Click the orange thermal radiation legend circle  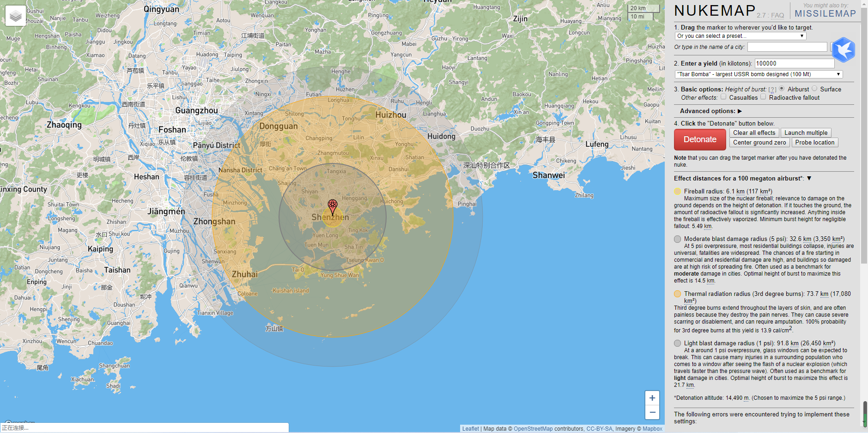677,294
